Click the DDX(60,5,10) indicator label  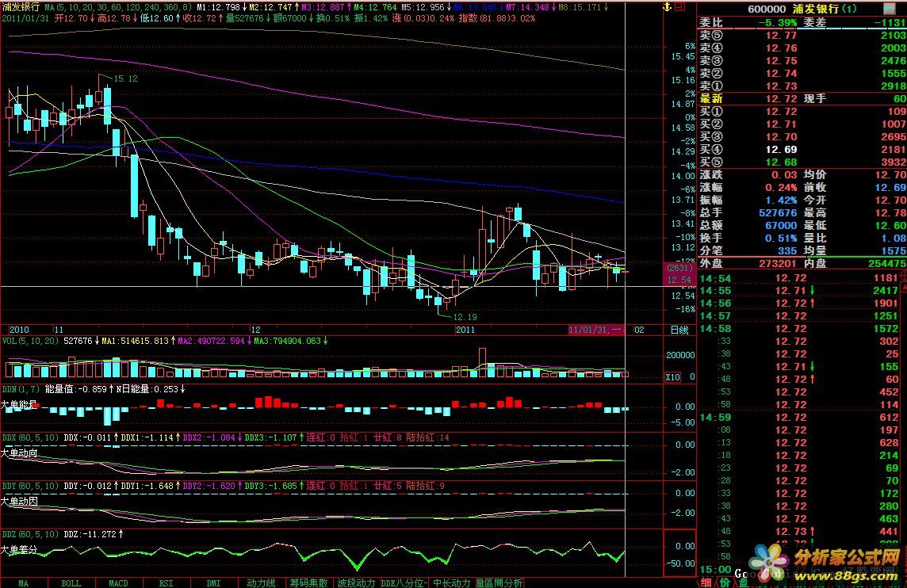pyautogui.click(x=30, y=437)
